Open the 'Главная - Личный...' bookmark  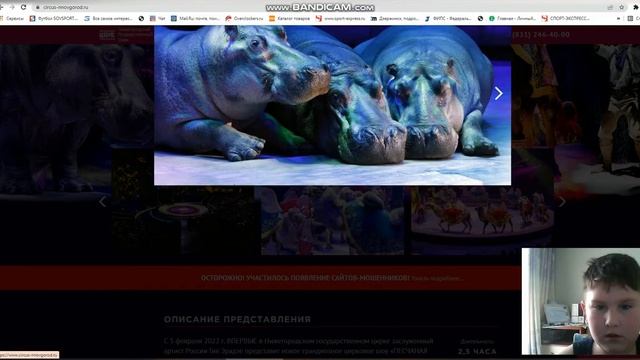(x=512, y=18)
